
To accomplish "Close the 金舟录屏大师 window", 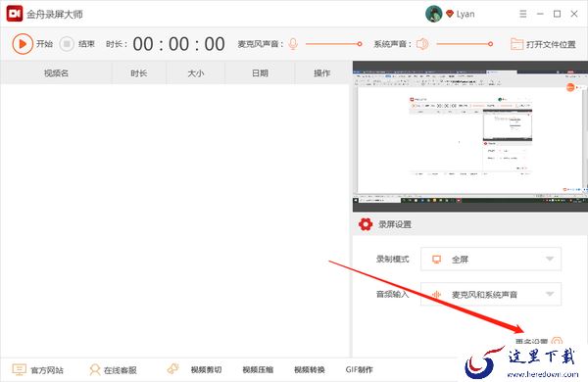I will (x=574, y=14).
